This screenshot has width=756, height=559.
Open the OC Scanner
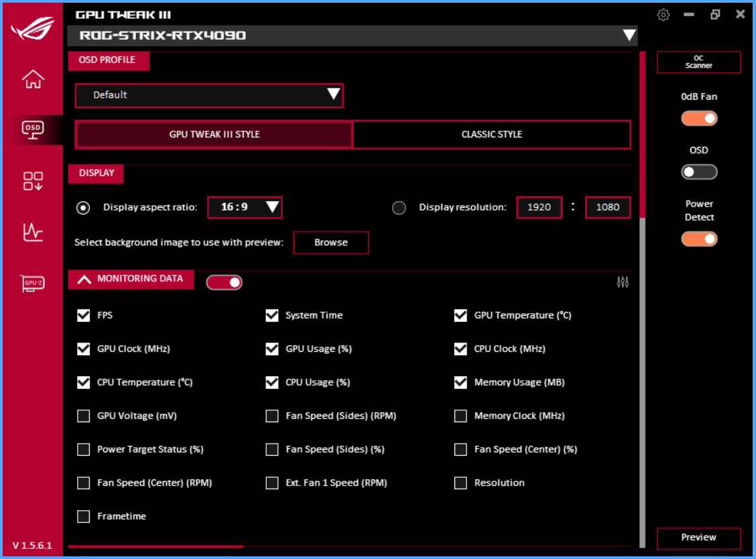(698, 62)
